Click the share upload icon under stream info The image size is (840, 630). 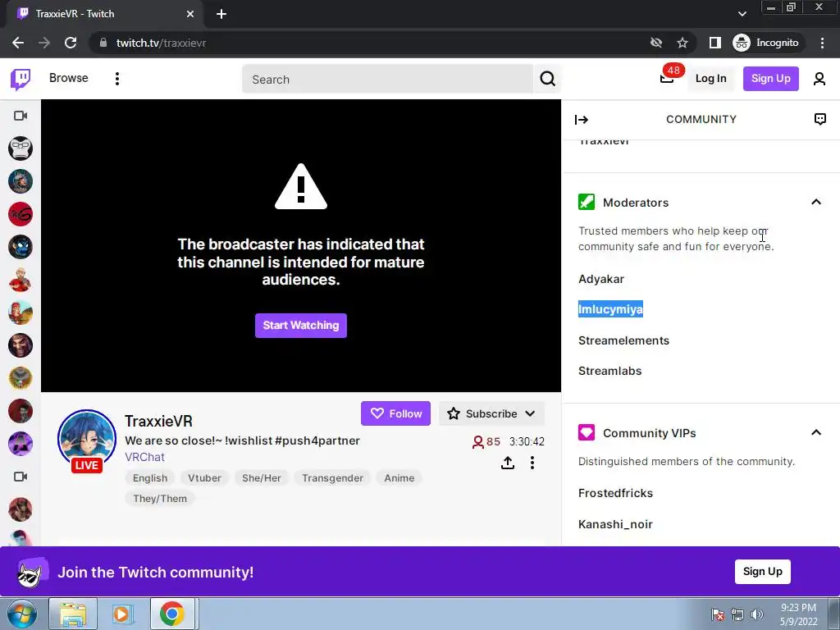click(x=507, y=463)
